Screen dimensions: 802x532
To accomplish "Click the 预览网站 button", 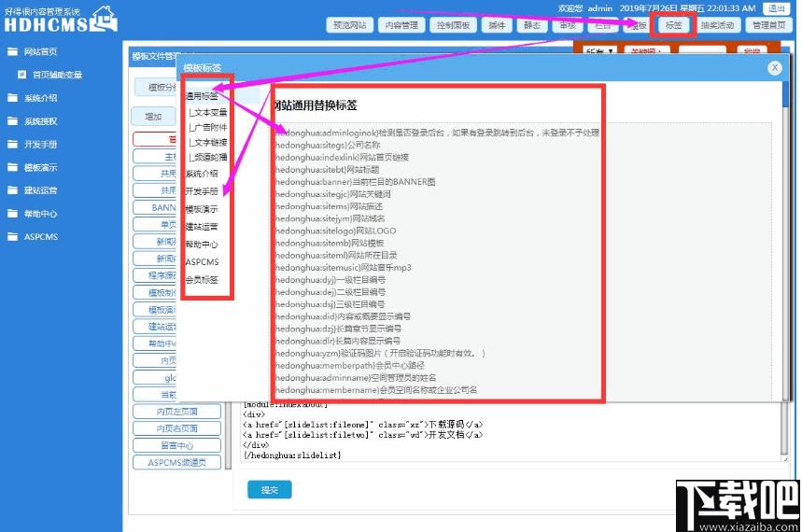I will click(x=351, y=25).
